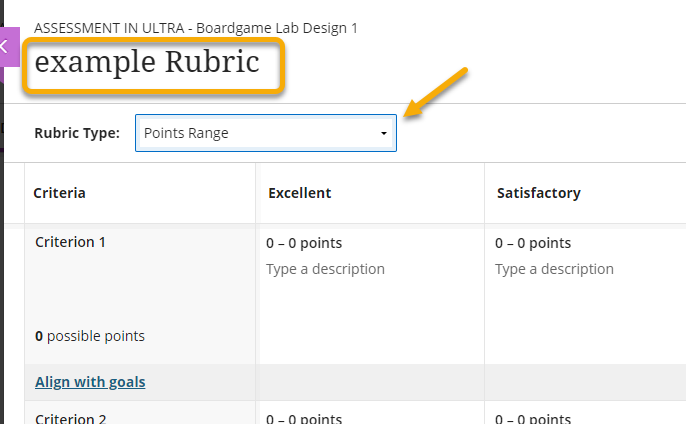This screenshot has height=424, width=686.
Task: Click the Align with goals link
Action: pos(90,382)
